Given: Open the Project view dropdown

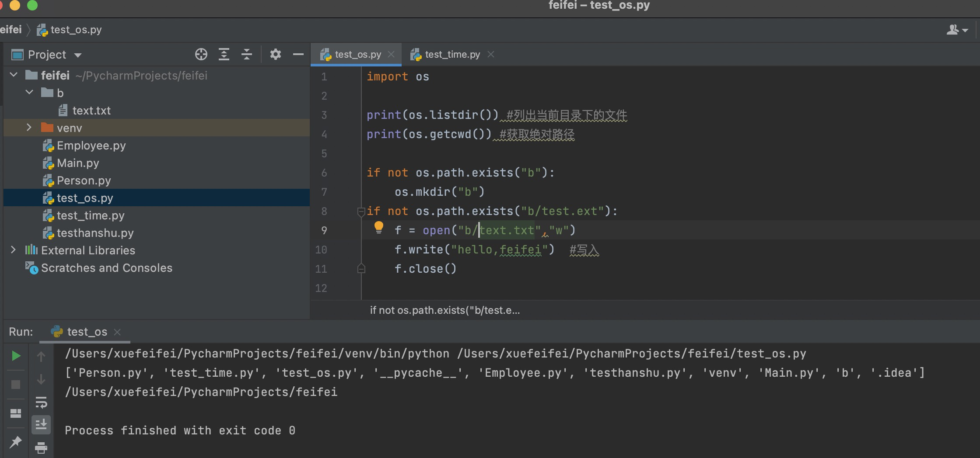Looking at the screenshot, I should (78, 55).
